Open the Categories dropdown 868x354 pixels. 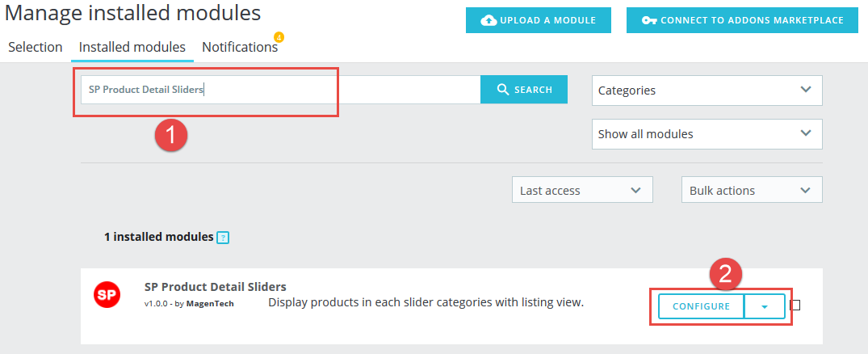coord(707,91)
